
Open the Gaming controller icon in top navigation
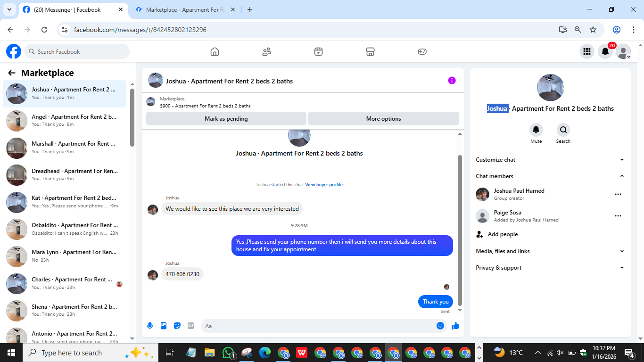pyautogui.click(x=422, y=52)
